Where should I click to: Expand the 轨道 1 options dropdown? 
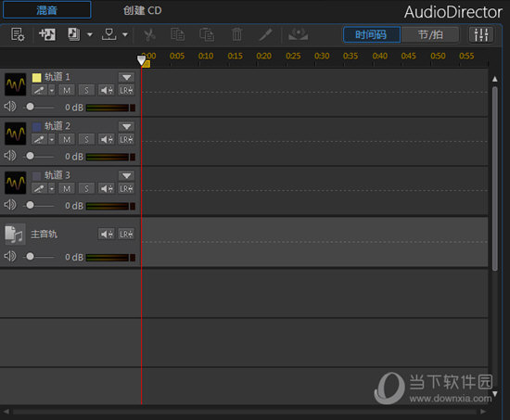126,78
